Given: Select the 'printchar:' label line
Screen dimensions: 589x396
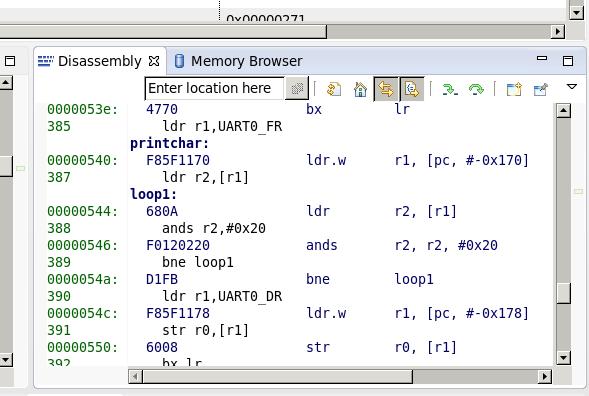Looking at the screenshot, I should coord(169,144).
